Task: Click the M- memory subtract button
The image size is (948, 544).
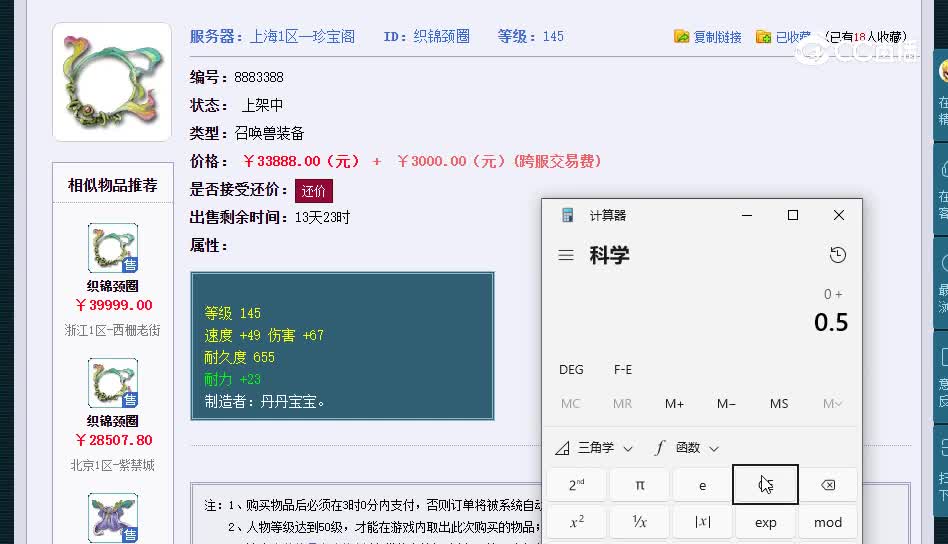Action: (x=726, y=403)
